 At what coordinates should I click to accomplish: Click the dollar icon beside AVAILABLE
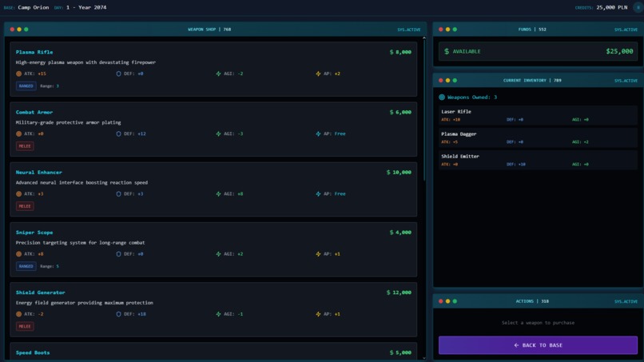pos(447,51)
